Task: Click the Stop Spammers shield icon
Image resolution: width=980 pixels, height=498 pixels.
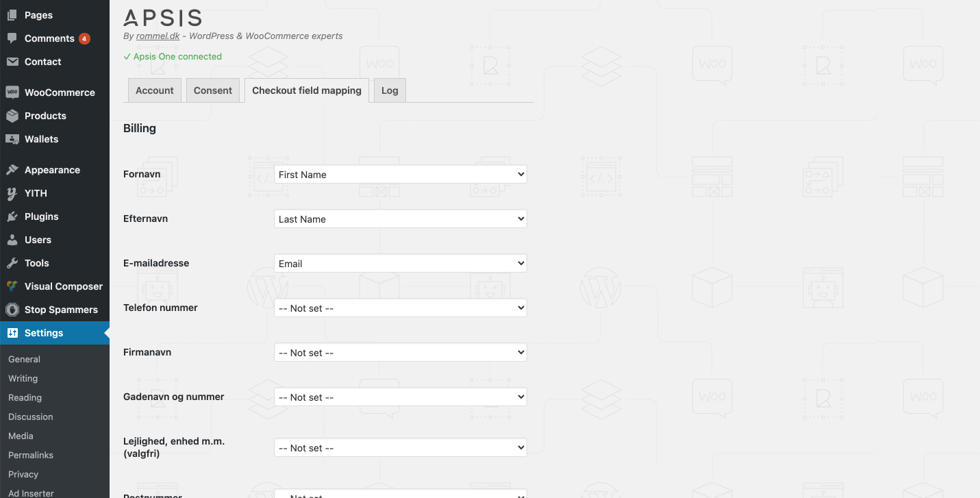Action: (12, 310)
